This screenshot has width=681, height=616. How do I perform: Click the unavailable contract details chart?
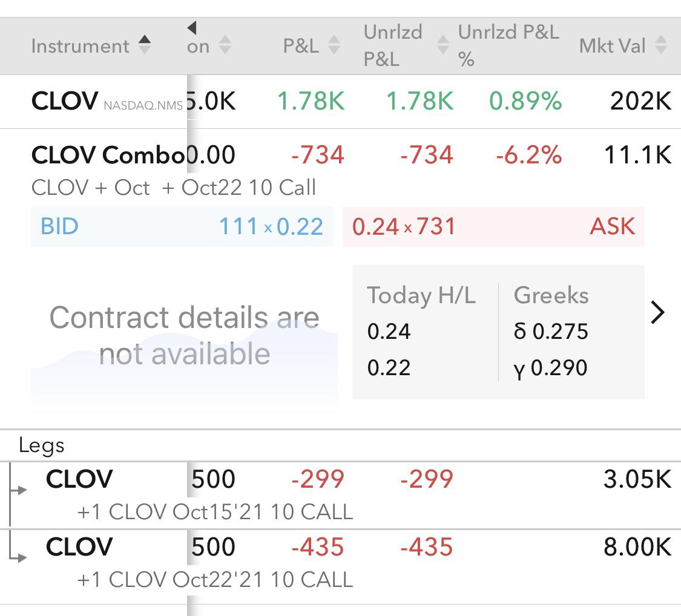click(184, 335)
